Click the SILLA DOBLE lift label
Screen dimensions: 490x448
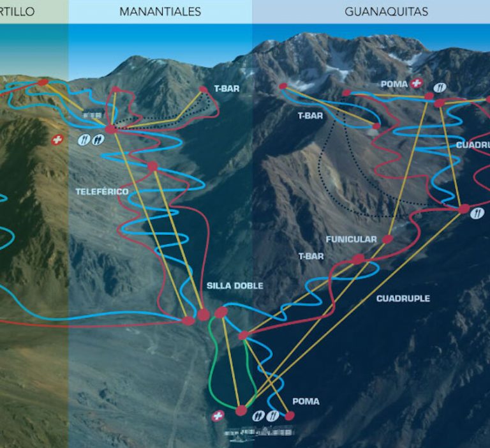pos(235,286)
